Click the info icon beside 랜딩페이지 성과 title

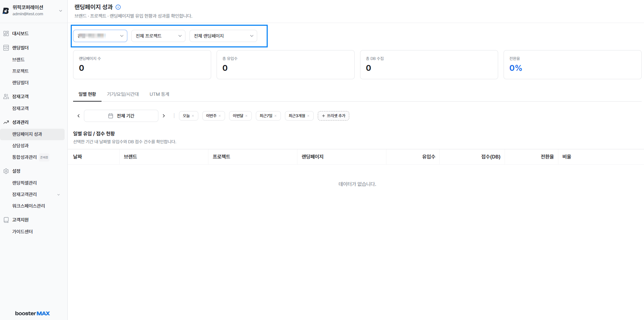(x=118, y=7)
